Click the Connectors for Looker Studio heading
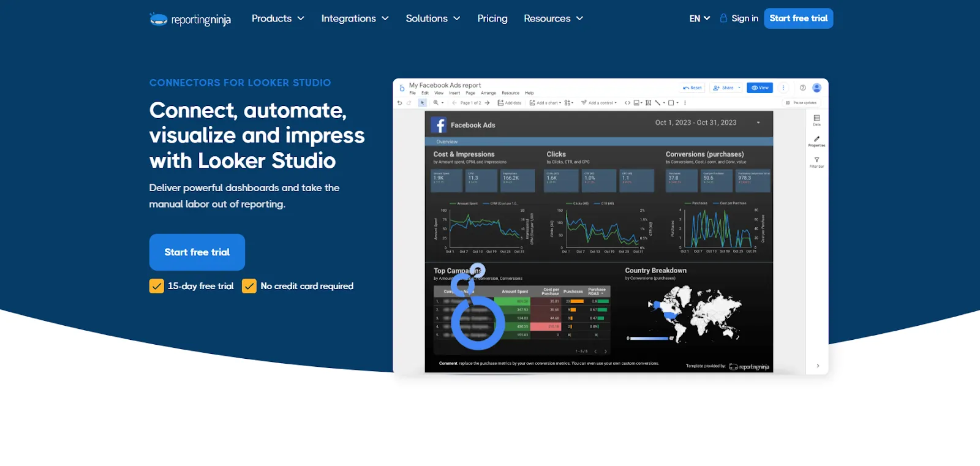This screenshot has width=980, height=466. point(240,83)
